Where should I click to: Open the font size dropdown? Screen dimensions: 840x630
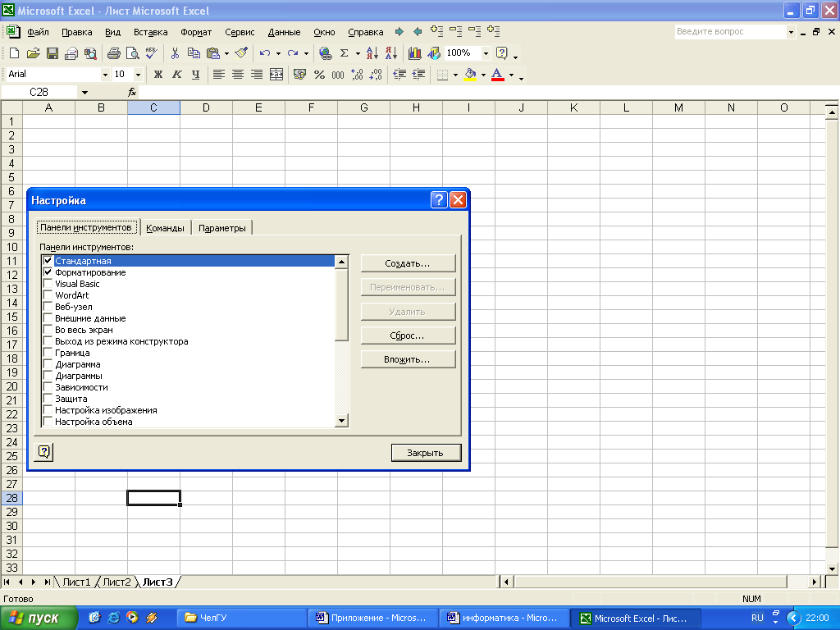pos(138,75)
